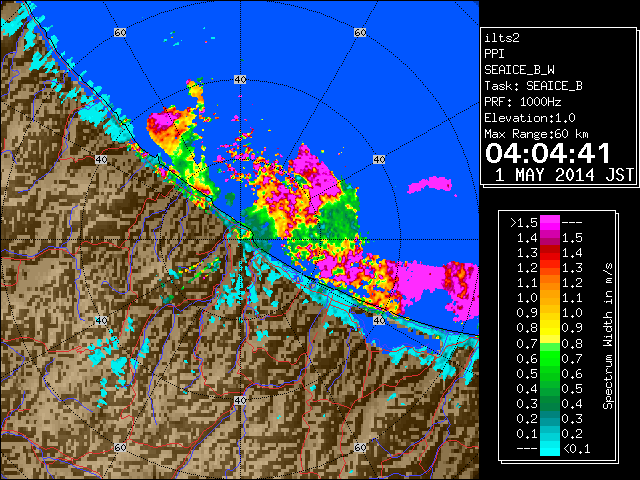The image size is (640, 480).
Task: Pick the cyan swatch at the legend bottom
Action: click(x=550, y=448)
